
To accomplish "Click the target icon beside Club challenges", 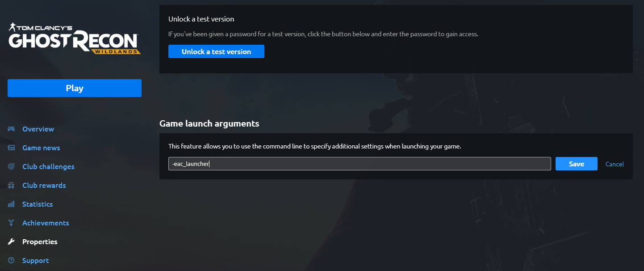I will point(11,166).
